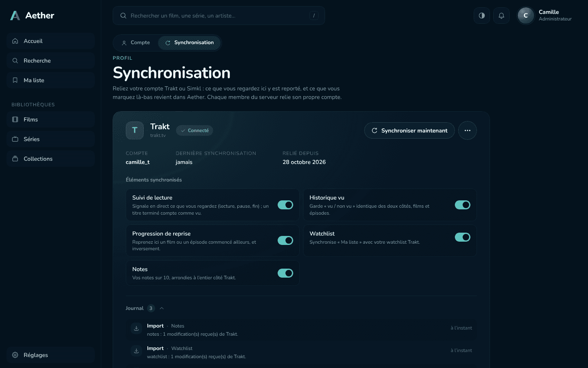Open Recherche in the sidebar
Viewport: 588px width, 368px height.
(x=51, y=61)
